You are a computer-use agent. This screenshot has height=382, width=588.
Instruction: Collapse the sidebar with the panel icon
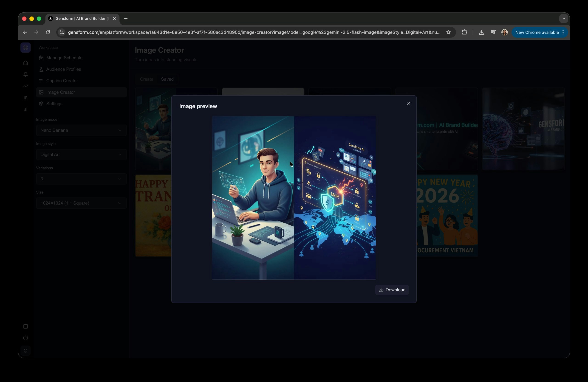25,326
